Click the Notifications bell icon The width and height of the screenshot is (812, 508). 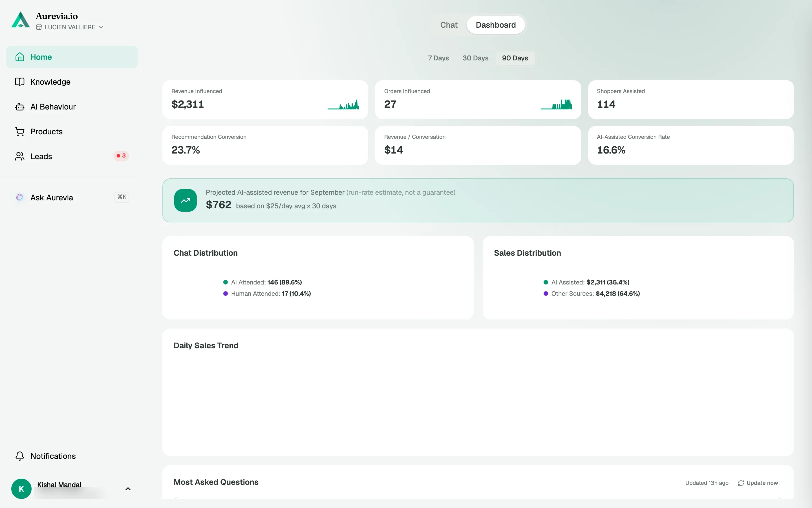pos(20,456)
